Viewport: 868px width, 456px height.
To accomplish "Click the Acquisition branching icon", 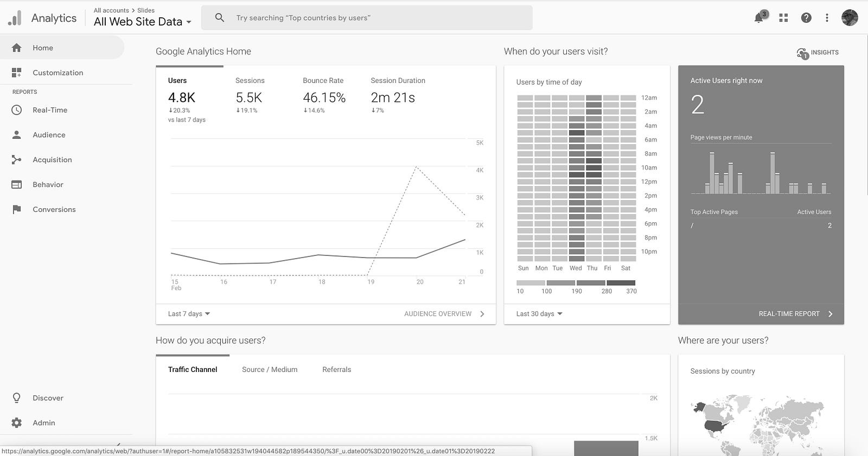I will (17, 160).
